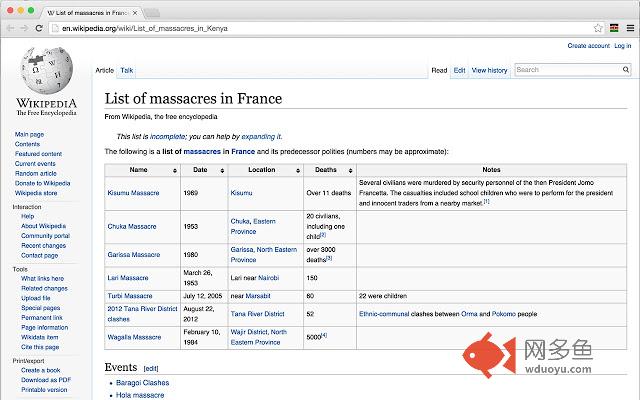Click Related changes link
The width and height of the screenshot is (640, 400).
tap(44, 288)
